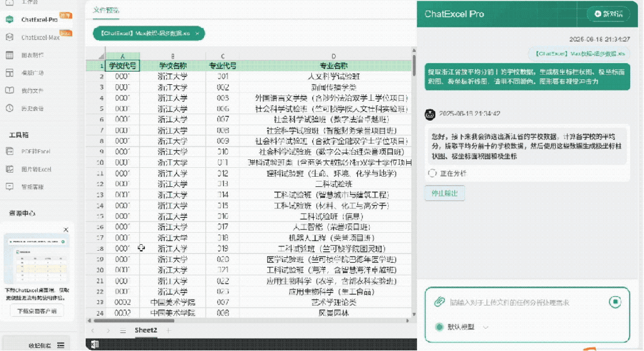
Task: Select the row 5 header number
Action: click(95, 109)
